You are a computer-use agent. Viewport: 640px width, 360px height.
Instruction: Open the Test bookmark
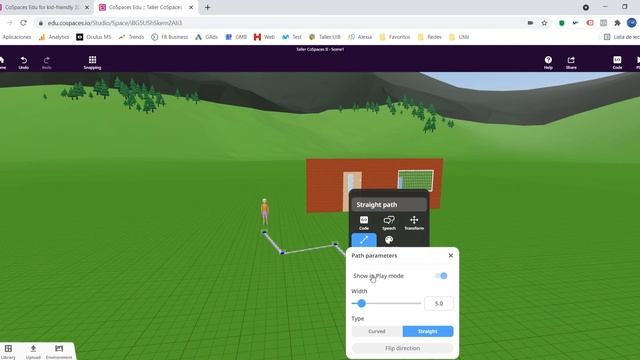(x=292, y=37)
